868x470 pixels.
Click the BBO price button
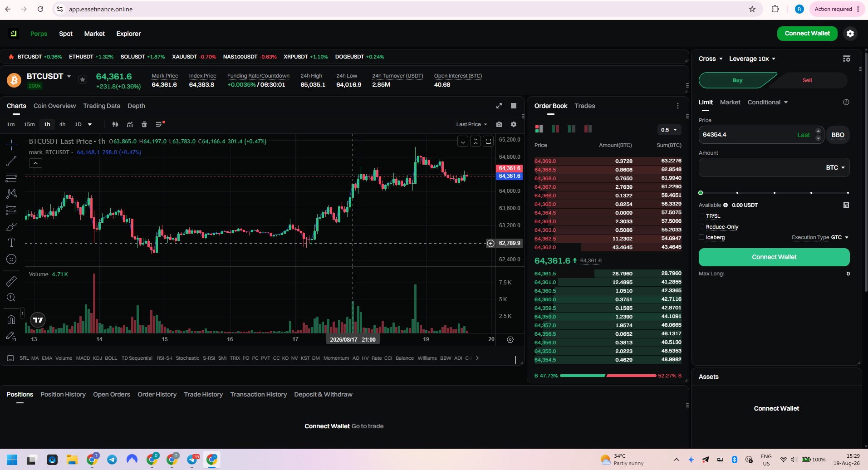[x=838, y=135]
